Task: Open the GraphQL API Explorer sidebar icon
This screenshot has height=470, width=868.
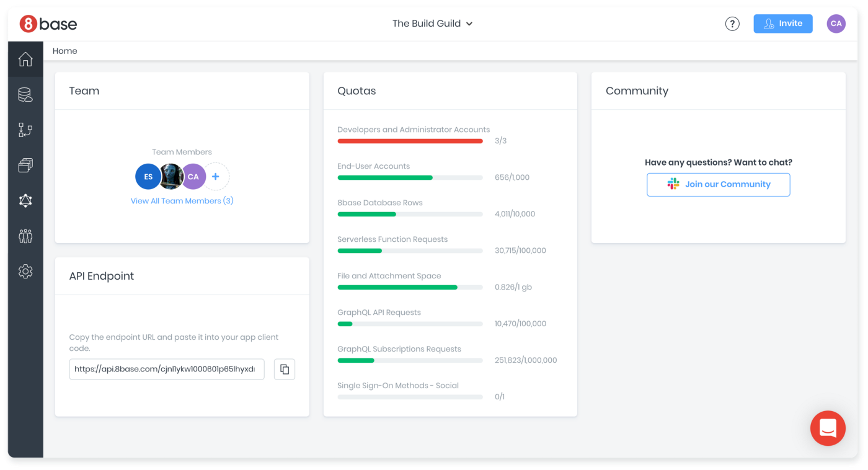Action: click(x=25, y=200)
